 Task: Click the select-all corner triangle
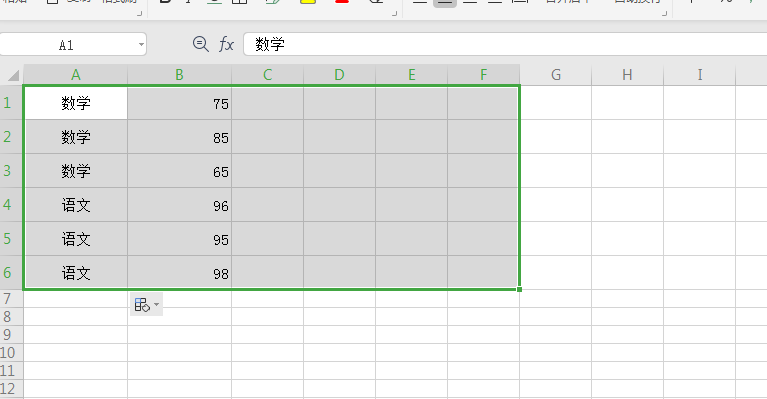pyautogui.click(x=13, y=75)
